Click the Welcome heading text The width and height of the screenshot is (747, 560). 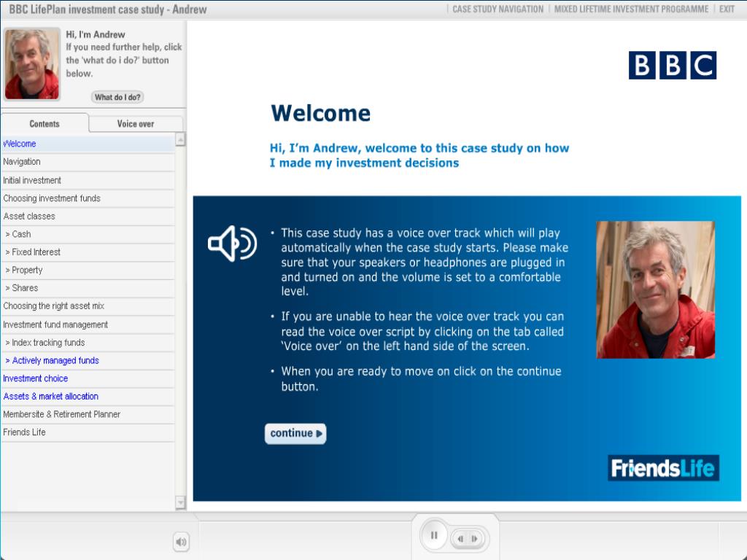[x=320, y=113]
